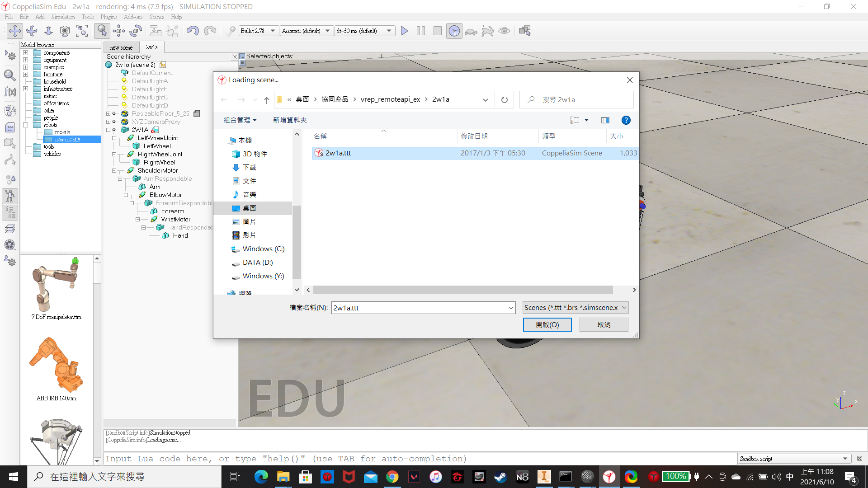The height and width of the screenshot is (488, 868).
Task: Collapse the robots folder in Model browser
Action: tap(26, 125)
